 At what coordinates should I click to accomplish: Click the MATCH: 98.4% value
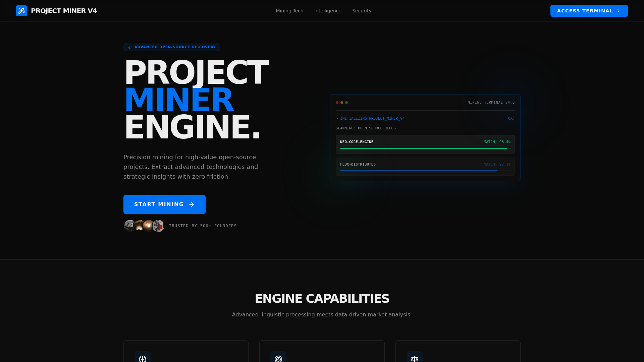click(497, 142)
